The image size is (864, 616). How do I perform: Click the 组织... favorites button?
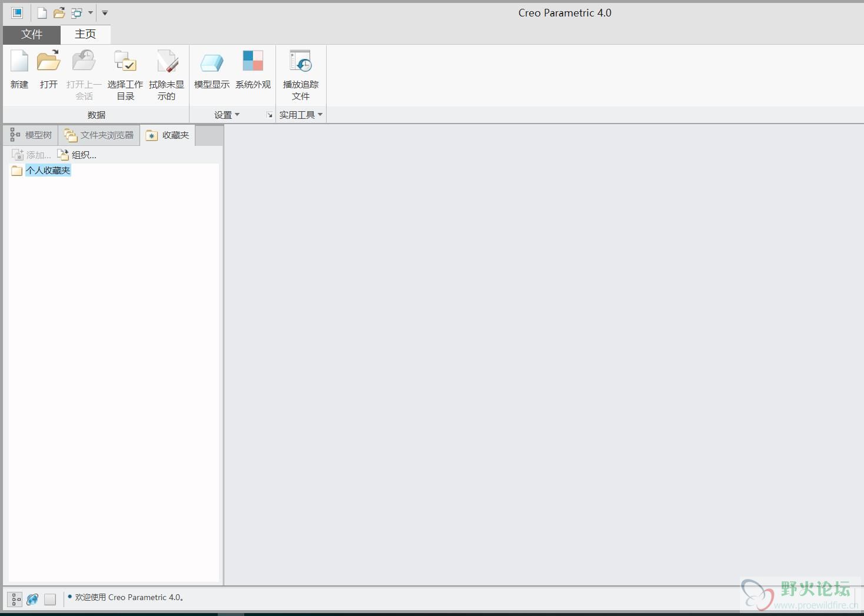point(77,155)
